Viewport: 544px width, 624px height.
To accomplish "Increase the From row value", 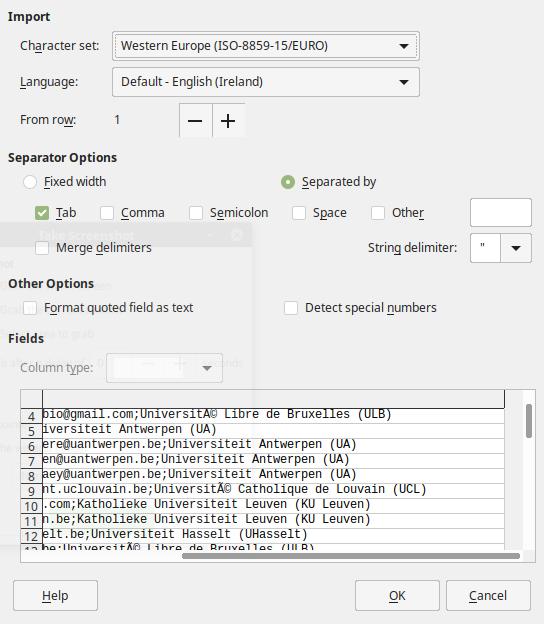I will coord(228,120).
